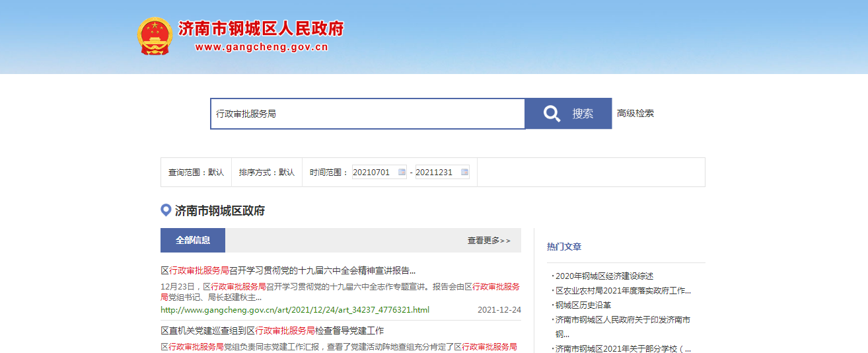Select the 全部信息 tab
This screenshot has width=868, height=353.
(193, 241)
